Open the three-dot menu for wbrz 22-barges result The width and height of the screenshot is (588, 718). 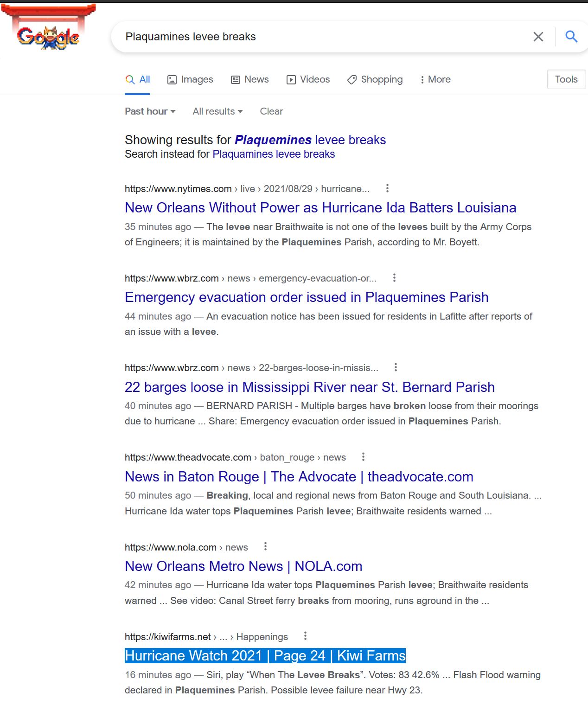tap(396, 367)
